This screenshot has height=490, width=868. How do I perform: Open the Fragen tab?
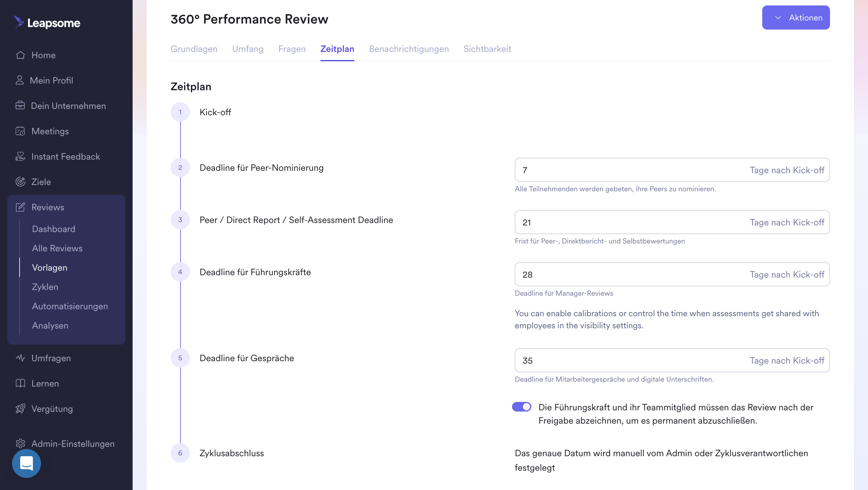tap(292, 49)
